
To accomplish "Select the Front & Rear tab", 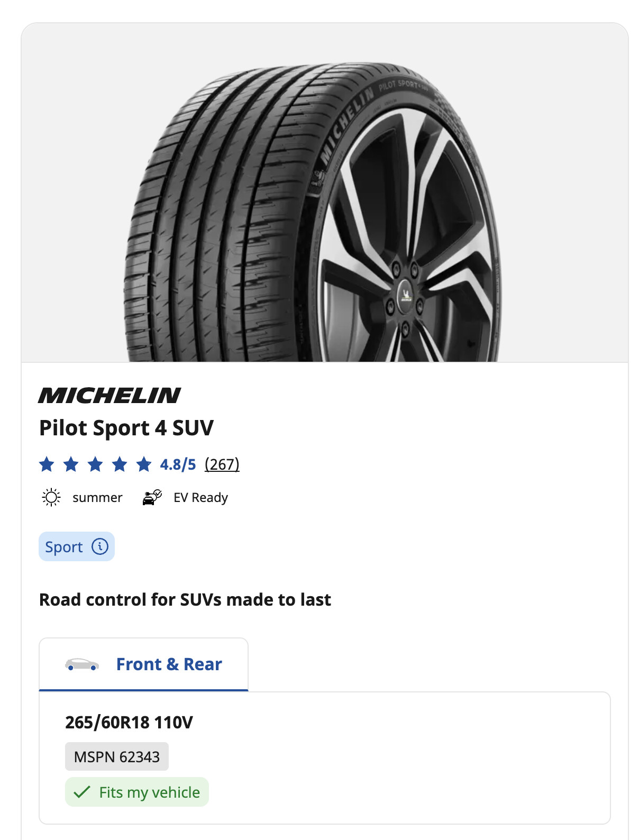I will pos(143,664).
